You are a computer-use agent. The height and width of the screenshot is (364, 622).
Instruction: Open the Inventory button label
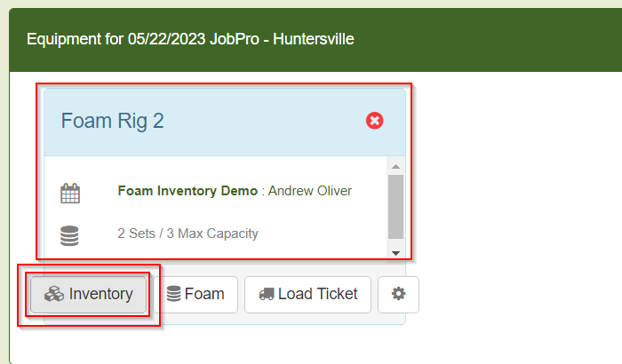(100, 294)
